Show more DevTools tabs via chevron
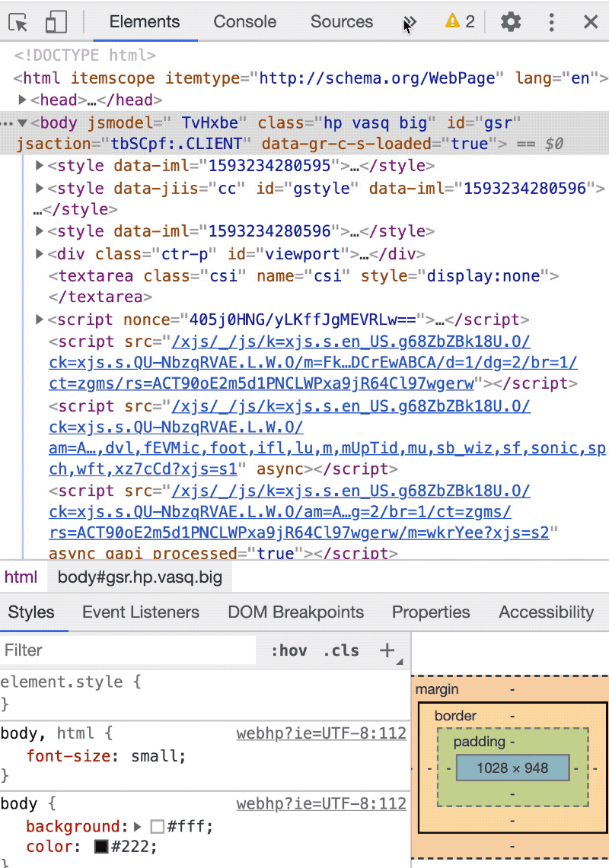609x868 pixels. (x=410, y=22)
